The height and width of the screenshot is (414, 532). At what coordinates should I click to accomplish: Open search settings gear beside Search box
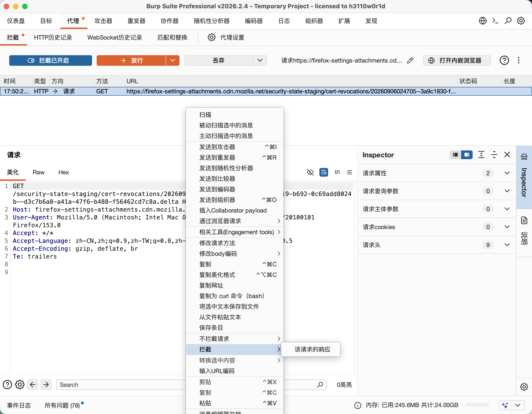[x=20, y=385]
